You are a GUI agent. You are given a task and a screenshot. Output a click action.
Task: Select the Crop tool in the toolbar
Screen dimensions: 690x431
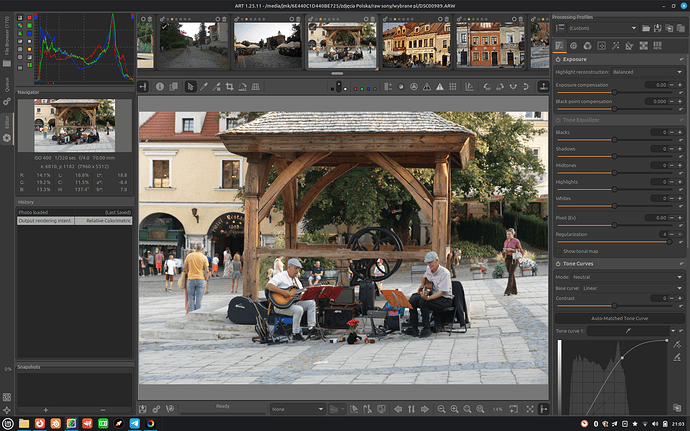(x=229, y=87)
